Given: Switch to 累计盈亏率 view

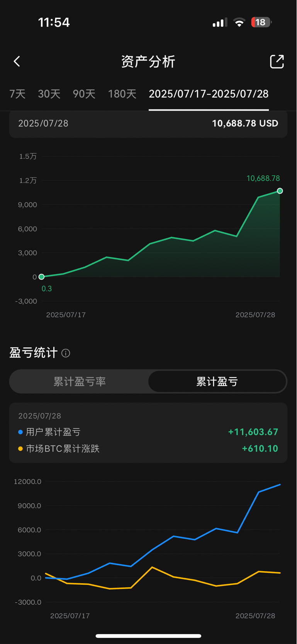Looking at the screenshot, I should pyautogui.click(x=79, y=382).
